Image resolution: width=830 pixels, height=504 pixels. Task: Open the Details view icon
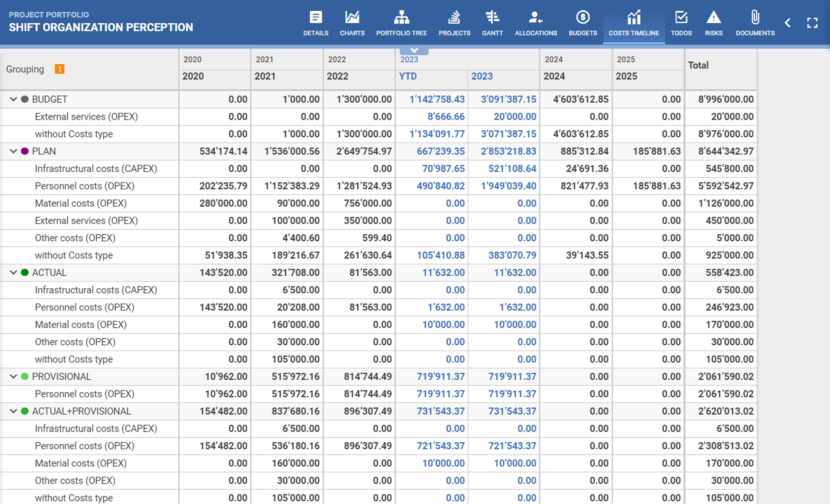315,17
